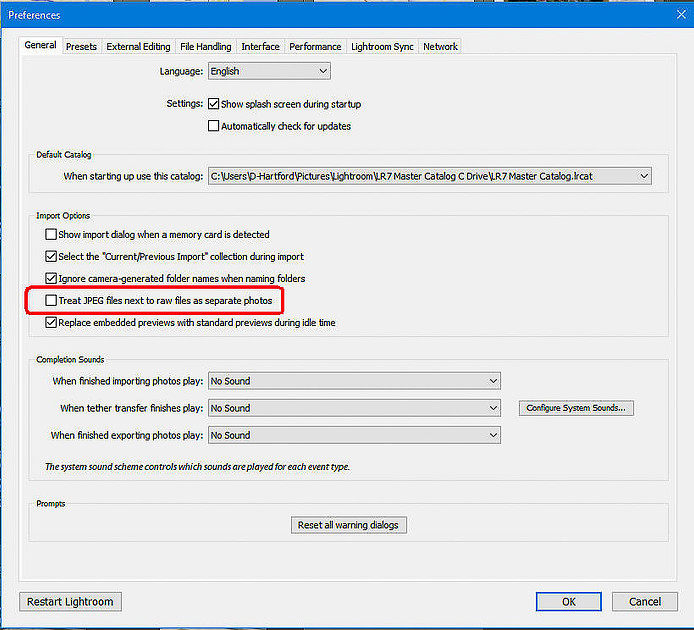This screenshot has width=694, height=630.
Task: Open the Network tab
Action: [440, 46]
